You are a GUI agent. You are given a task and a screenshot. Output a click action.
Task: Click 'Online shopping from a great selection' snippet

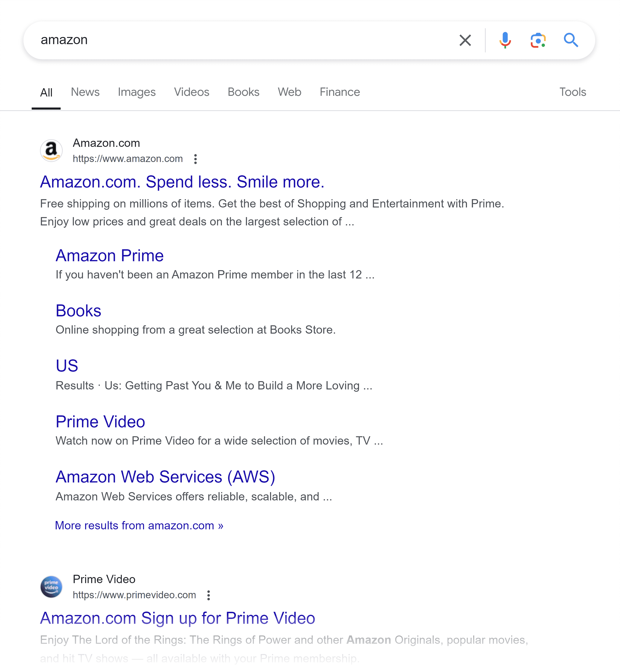pyautogui.click(x=196, y=330)
